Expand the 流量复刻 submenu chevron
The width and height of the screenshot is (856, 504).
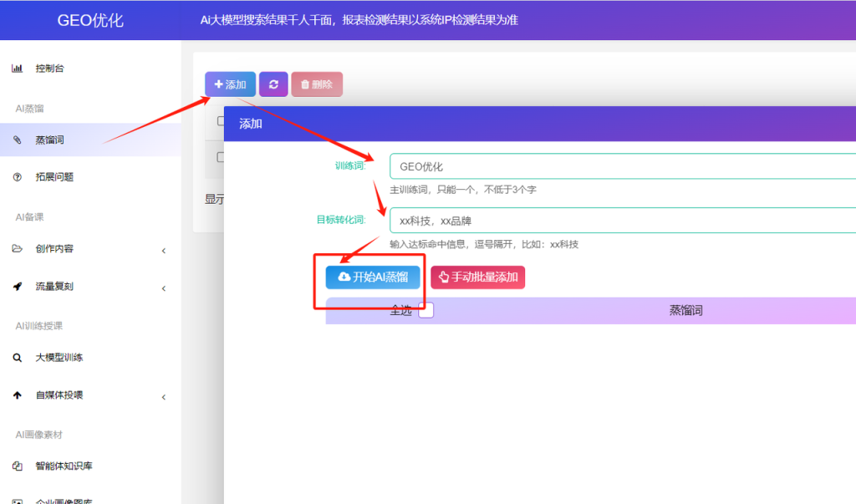164,288
